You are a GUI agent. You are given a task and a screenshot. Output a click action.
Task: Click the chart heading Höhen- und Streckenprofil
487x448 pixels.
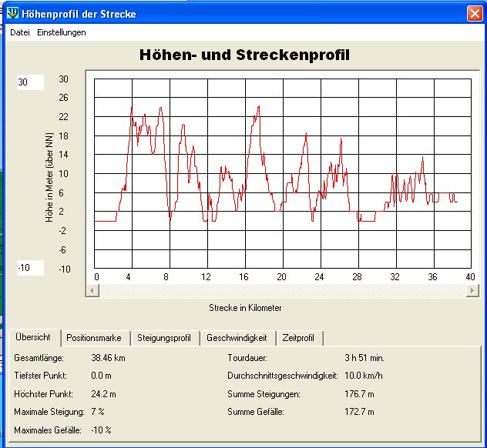244,55
